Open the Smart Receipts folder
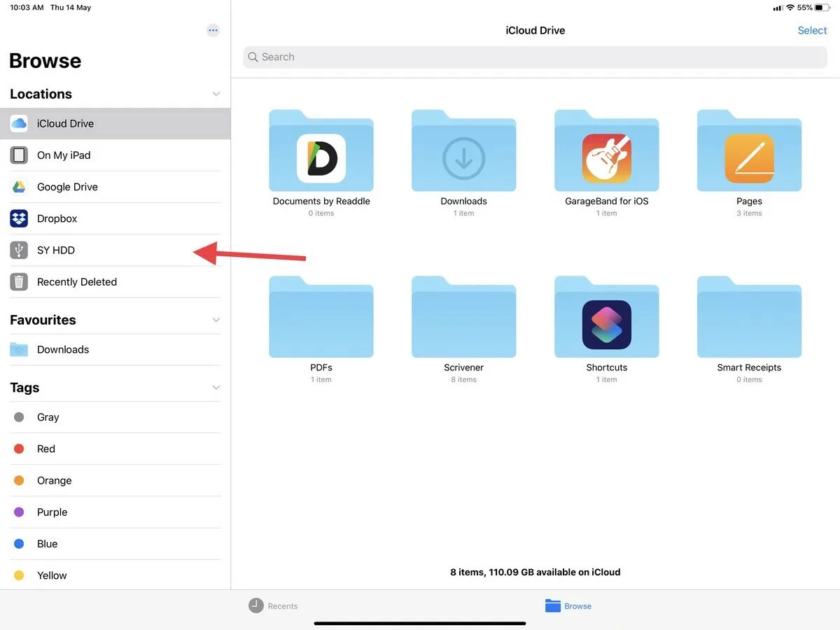 point(749,317)
